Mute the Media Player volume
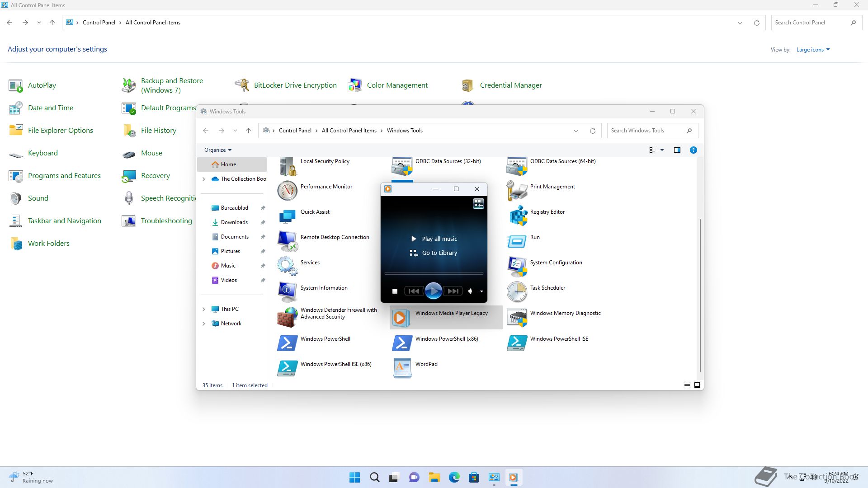 pos(470,291)
